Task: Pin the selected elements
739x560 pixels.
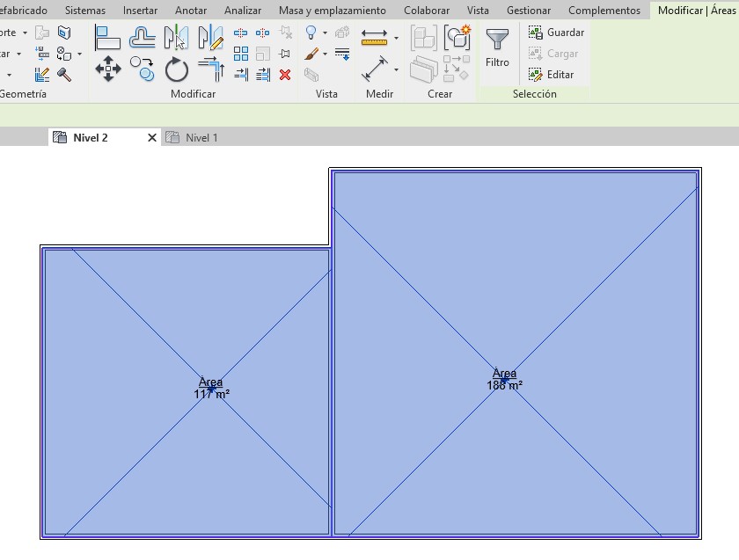Action: (285, 54)
